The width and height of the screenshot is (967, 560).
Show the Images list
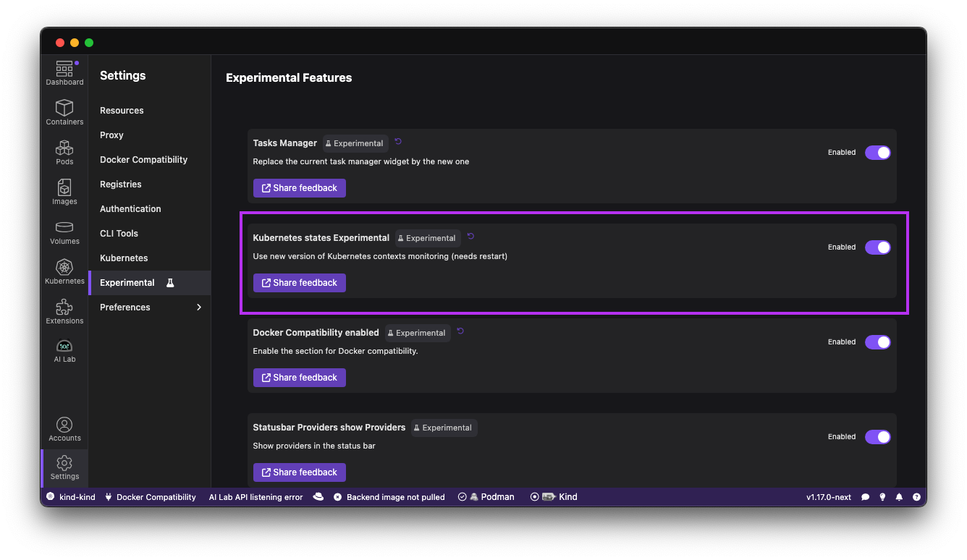64,192
